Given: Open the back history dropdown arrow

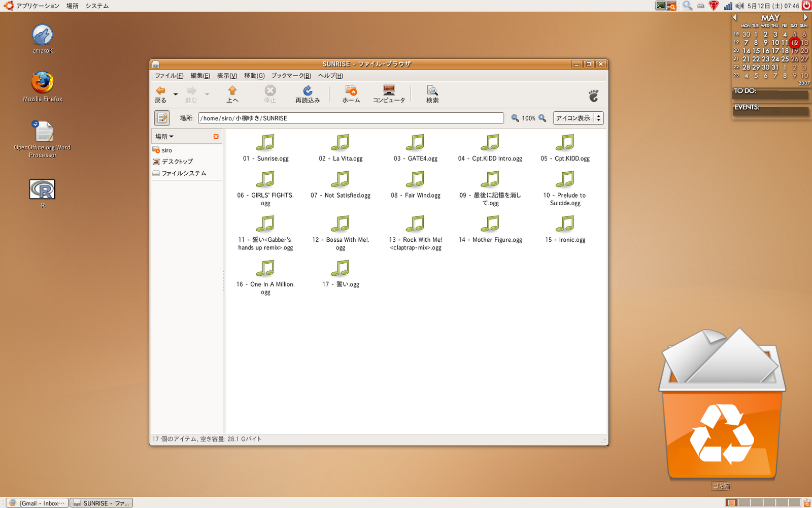Looking at the screenshot, I should 176,94.
